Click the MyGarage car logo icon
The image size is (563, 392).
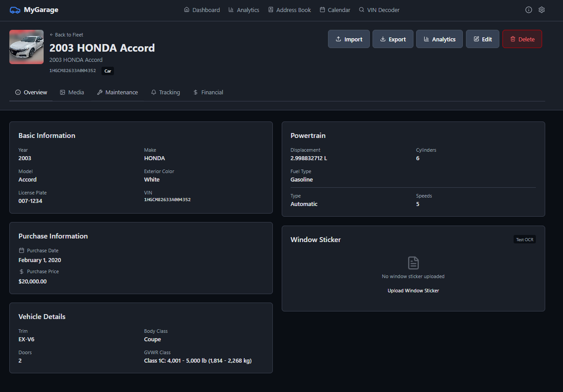click(x=15, y=10)
